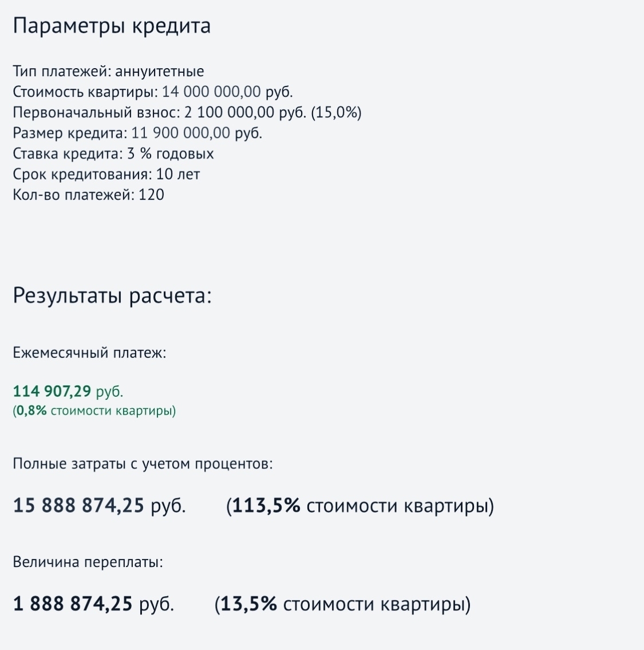Click overpayment amount 1 888 874,25 руб.

[94, 604]
